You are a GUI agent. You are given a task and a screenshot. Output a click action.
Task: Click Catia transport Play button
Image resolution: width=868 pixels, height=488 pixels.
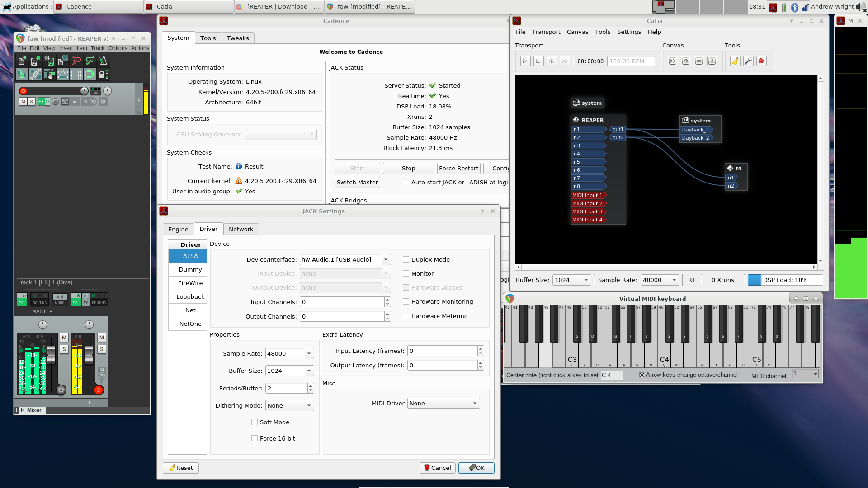pyautogui.click(x=525, y=61)
